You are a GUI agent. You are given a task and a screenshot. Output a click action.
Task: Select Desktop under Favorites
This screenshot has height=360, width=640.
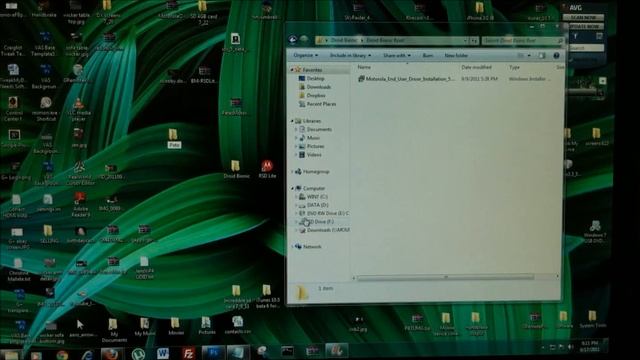click(316, 78)
